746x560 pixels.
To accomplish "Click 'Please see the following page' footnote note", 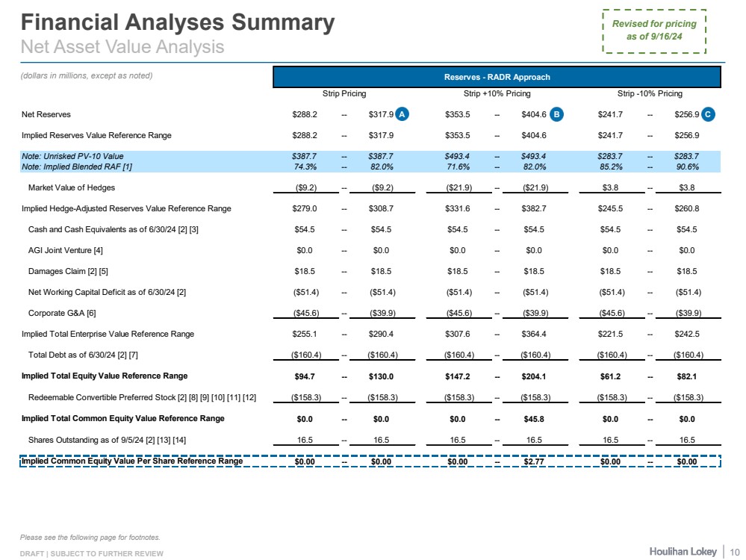I will (90, 537).
